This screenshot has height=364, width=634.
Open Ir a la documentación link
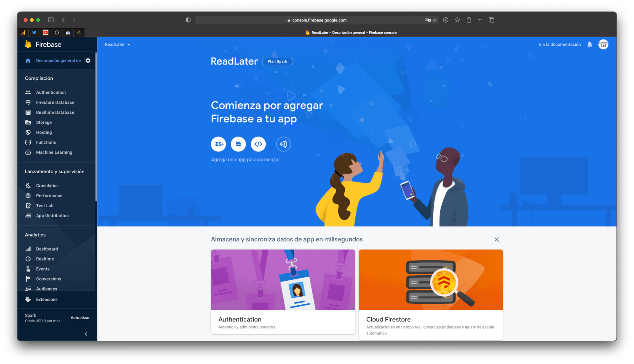click(560, 45)
